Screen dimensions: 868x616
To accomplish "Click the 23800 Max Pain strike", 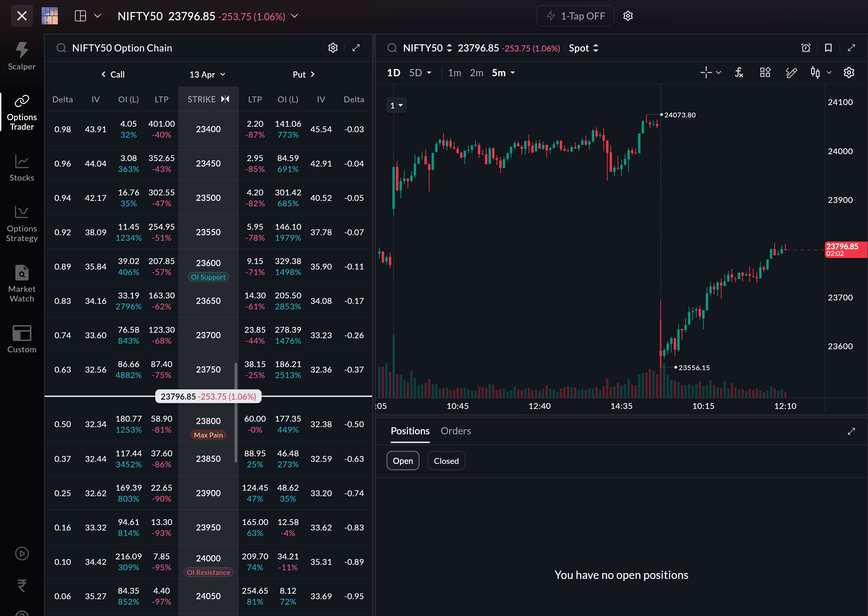I will [x=208, y=421].
